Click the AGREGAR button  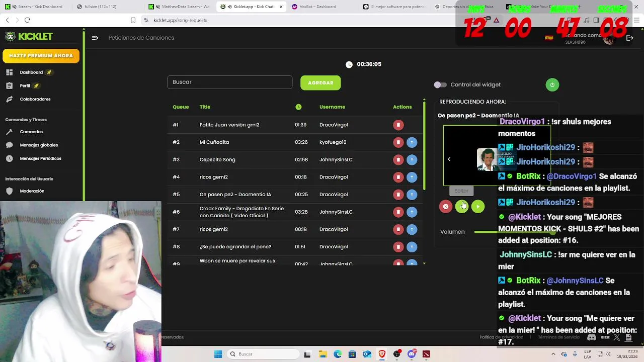pos(320,82)
